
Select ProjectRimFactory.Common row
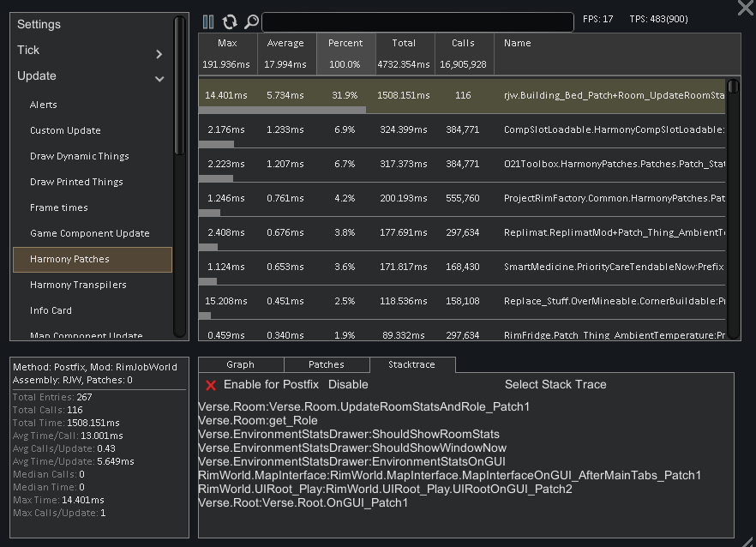coord(461,199)
